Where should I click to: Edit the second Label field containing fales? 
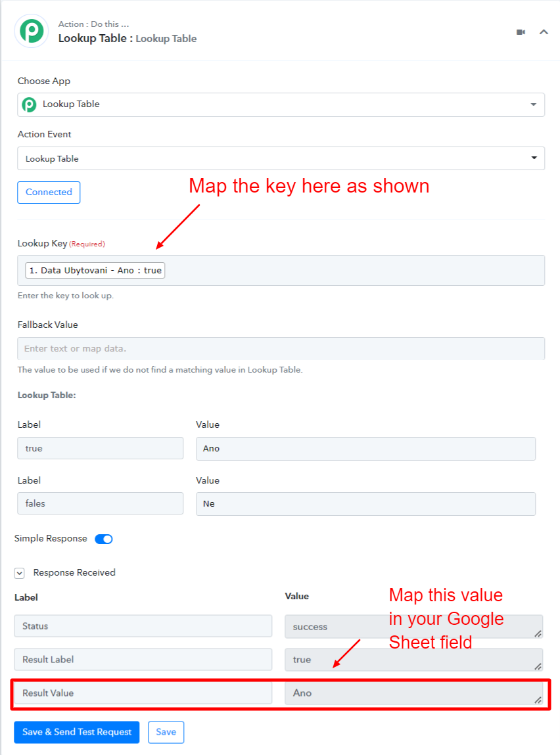100,503
